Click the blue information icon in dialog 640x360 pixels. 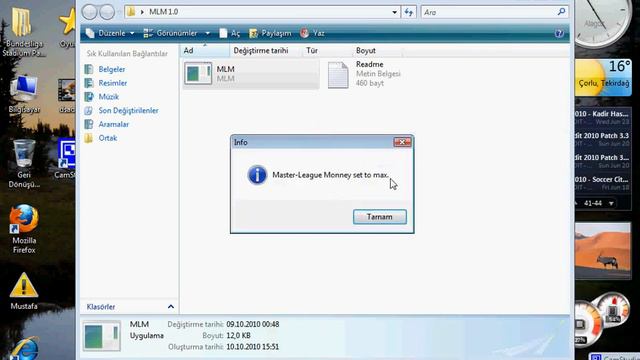tap(257, 175)
